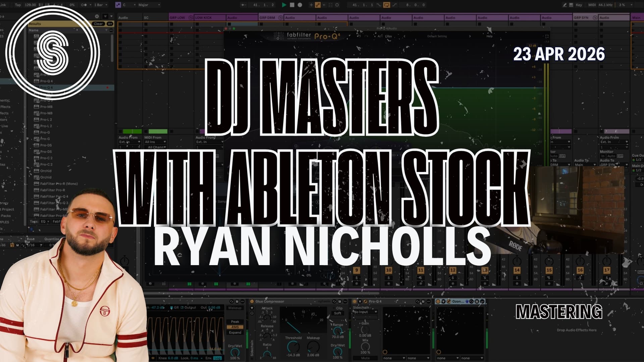Open Help menu in Pro-Q 4 window

pos(489,36)
